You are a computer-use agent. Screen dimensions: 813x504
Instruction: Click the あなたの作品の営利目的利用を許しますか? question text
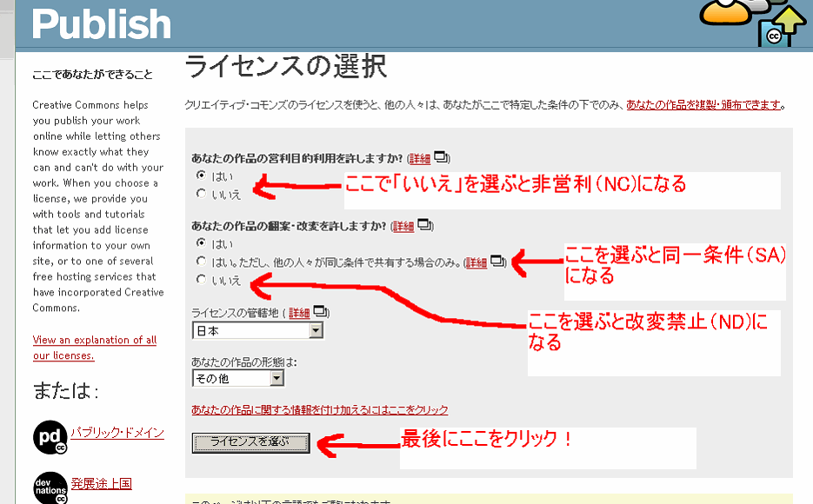[297, 158]
